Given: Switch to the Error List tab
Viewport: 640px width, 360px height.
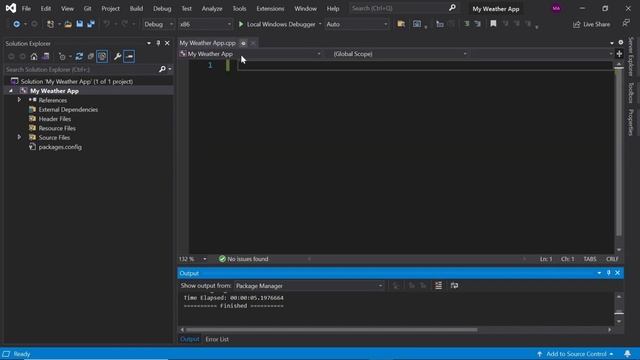Looking at the screenshot, I should [217, 340].
